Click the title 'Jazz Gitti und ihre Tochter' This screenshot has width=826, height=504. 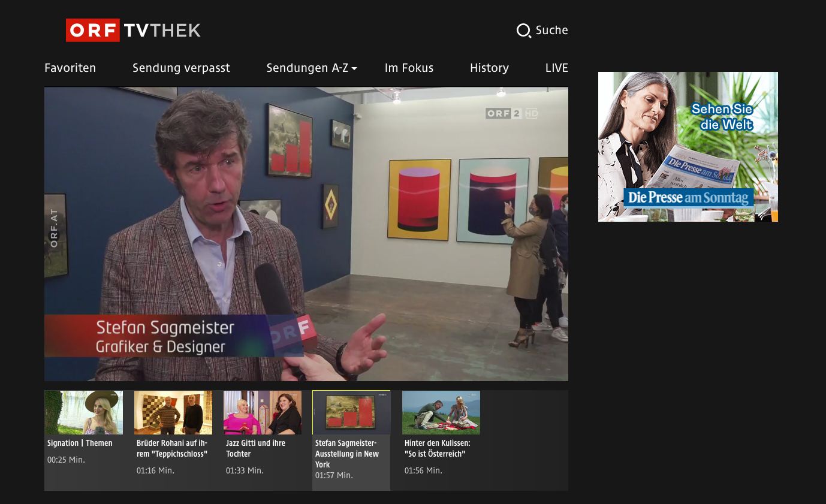click(255, 448)
